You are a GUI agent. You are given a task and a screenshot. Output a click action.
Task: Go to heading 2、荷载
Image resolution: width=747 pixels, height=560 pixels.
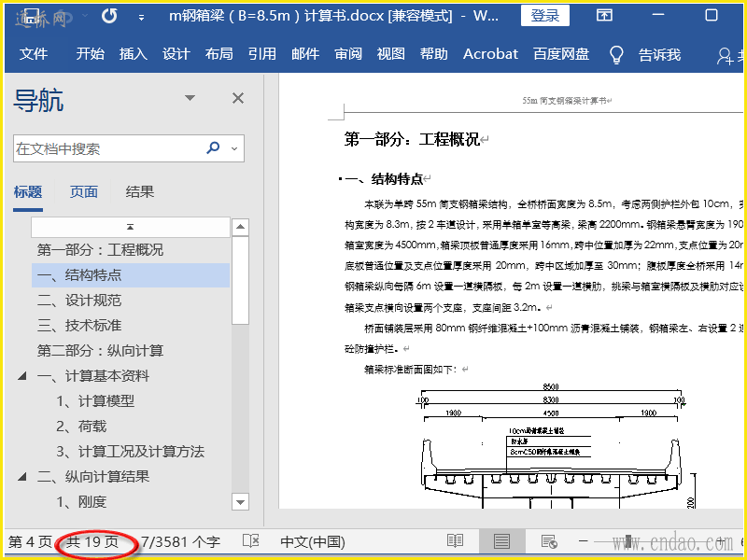click(81, 427)
